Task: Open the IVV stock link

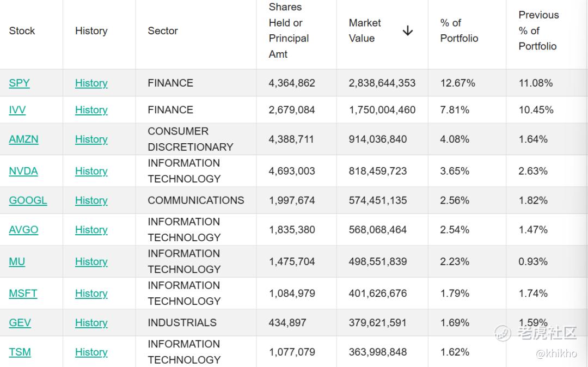Action: pos(17,110)
